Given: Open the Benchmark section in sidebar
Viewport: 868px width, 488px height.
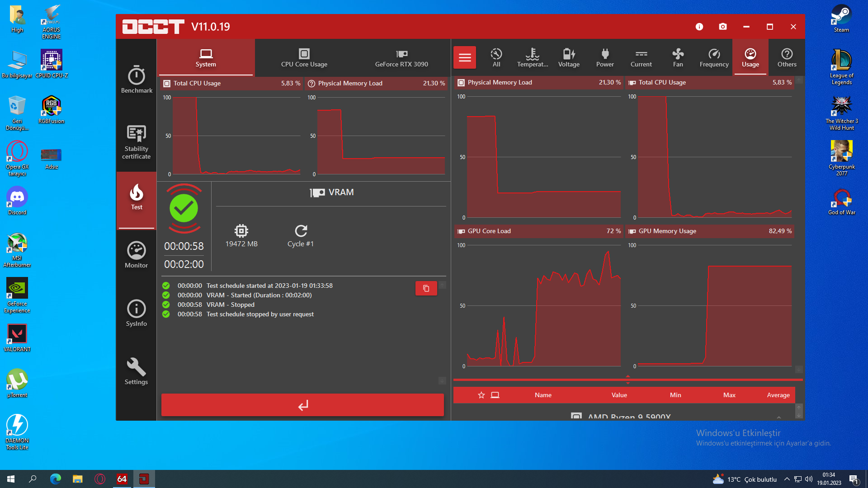Looking at the screenshot, I should pyautogui.click(x=136, y=80).
